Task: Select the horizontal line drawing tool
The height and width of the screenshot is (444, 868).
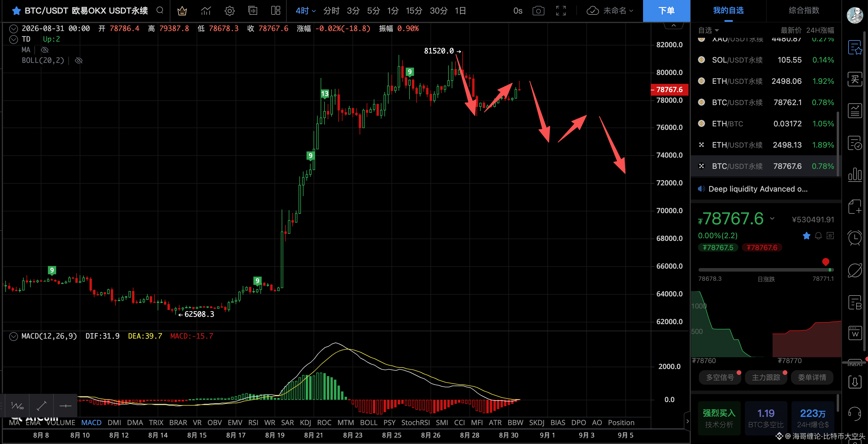Action: click(65, 406)
